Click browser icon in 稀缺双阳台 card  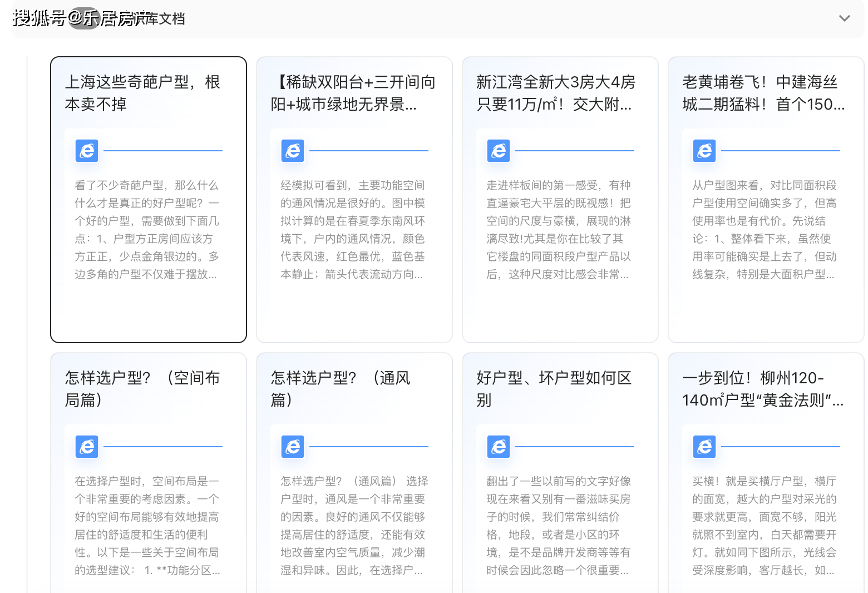tap(293, 151)
